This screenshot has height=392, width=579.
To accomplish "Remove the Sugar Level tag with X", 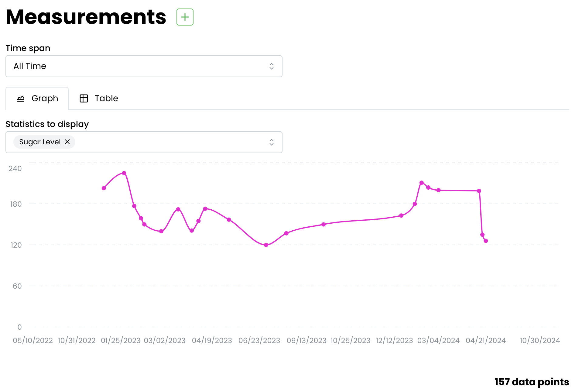I will [67, 142].
